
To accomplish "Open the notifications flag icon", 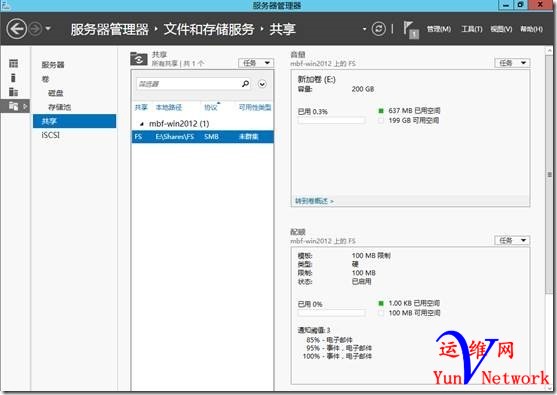I will (411, 30).
